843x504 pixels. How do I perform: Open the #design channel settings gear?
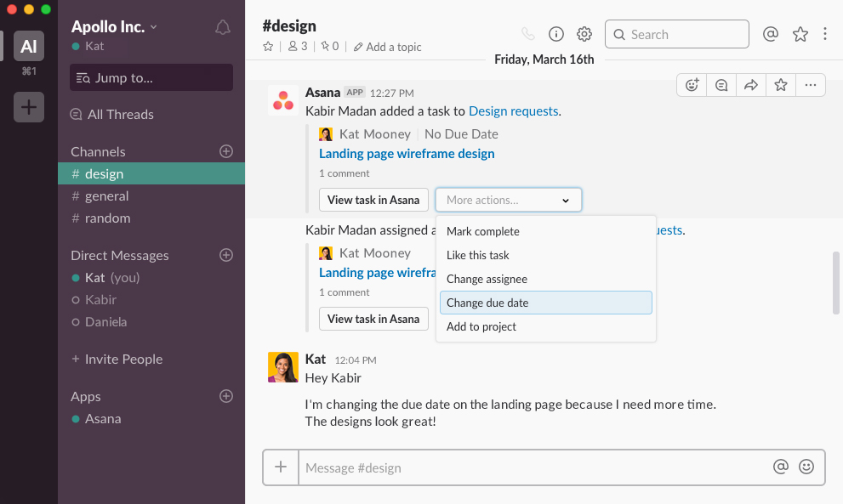click(x=584, y=33)
